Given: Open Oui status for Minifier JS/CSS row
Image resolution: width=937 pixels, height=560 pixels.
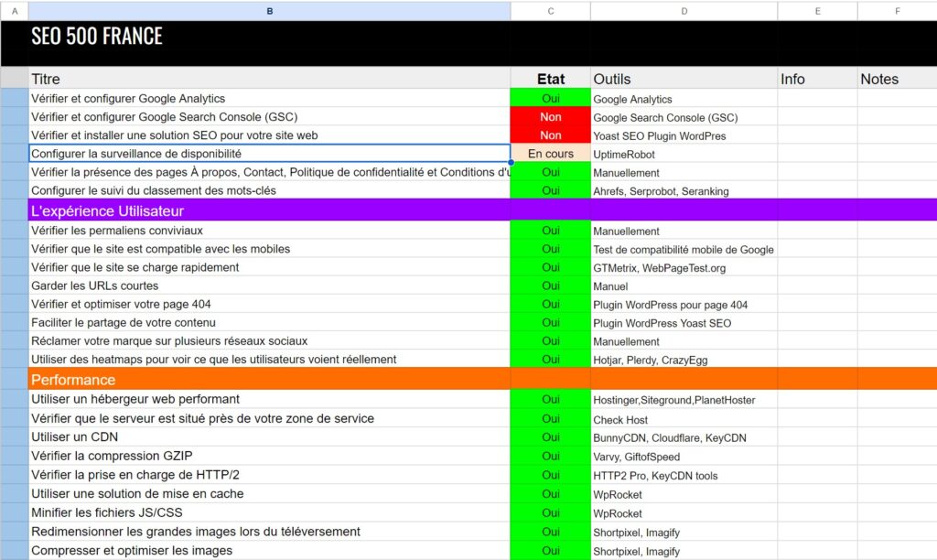Looking at the screenshot, I should [550, 512].
